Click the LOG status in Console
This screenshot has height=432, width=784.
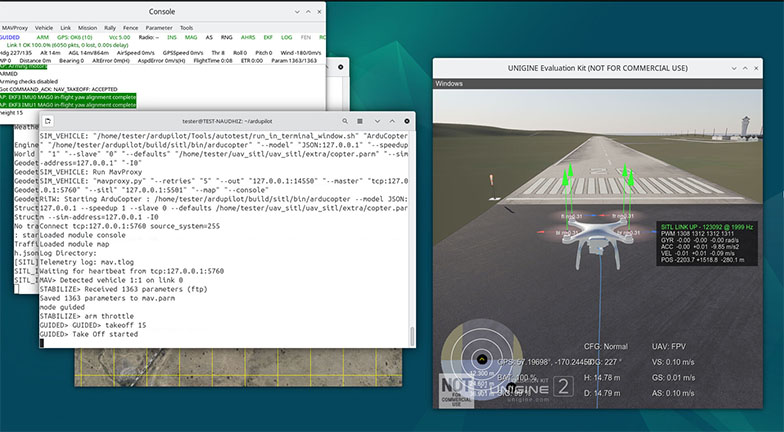pyautogui.click(x=286, y=38)
